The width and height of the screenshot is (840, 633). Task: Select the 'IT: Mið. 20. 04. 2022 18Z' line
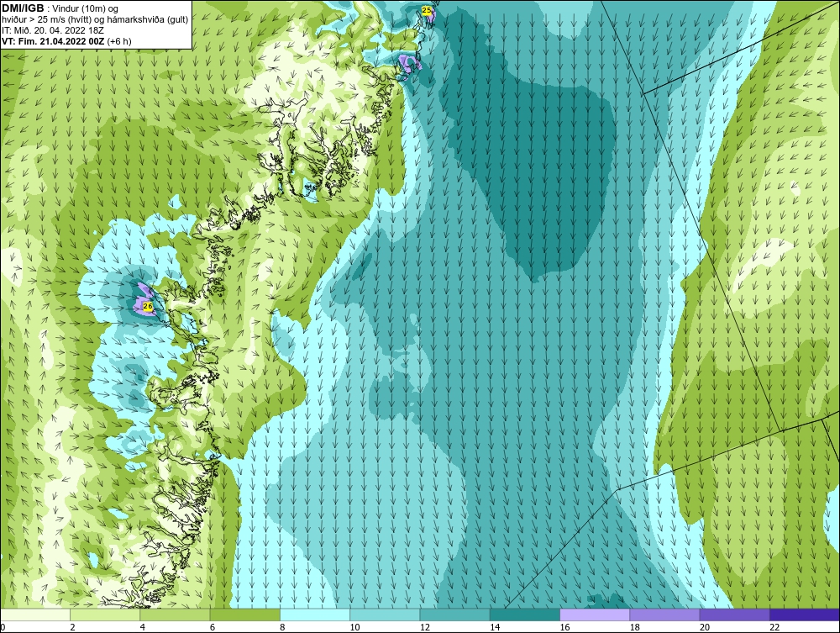coord(52,30)
